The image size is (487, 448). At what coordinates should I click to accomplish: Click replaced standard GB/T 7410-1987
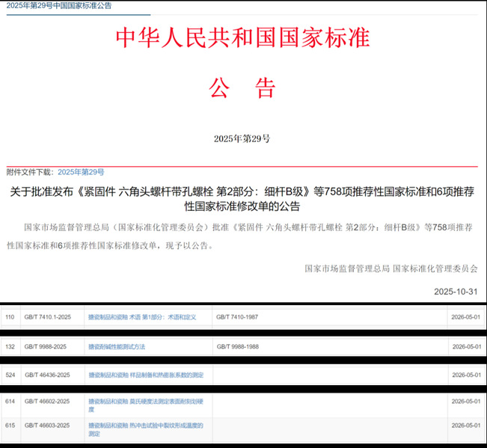pyautogui.click(x=237, y=317)
